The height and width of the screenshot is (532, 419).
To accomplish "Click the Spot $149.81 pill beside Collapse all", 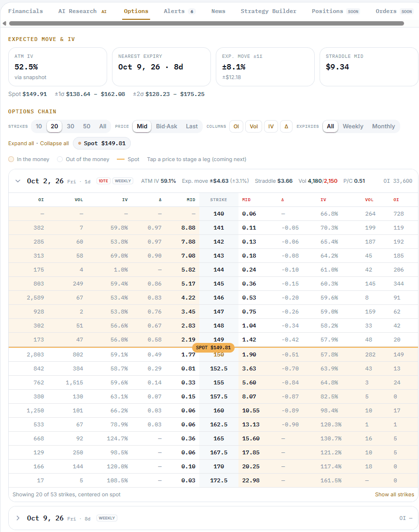I will point(102,143).
